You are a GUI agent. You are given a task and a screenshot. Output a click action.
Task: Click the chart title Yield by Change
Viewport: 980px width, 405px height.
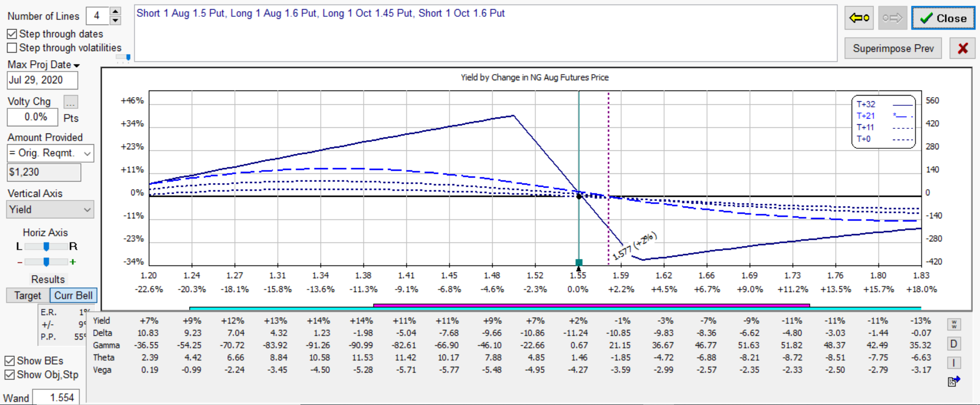[x=534, y=78]
